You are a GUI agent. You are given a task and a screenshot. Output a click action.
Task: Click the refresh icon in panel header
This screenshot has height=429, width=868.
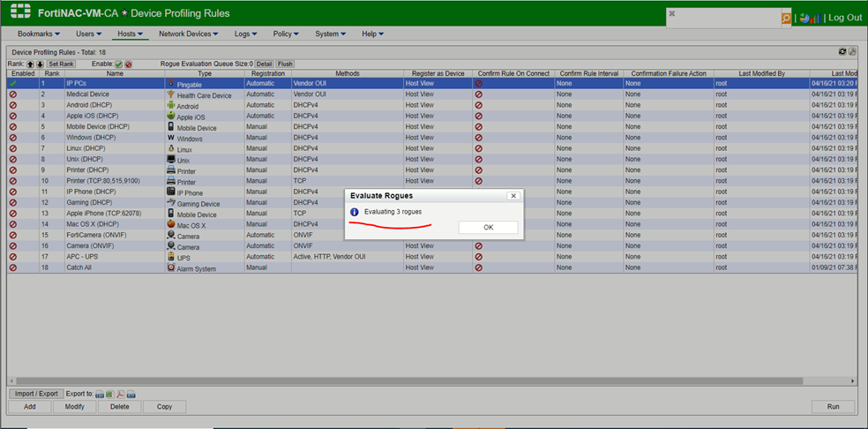pyautogui.click(x=842, y=53)
